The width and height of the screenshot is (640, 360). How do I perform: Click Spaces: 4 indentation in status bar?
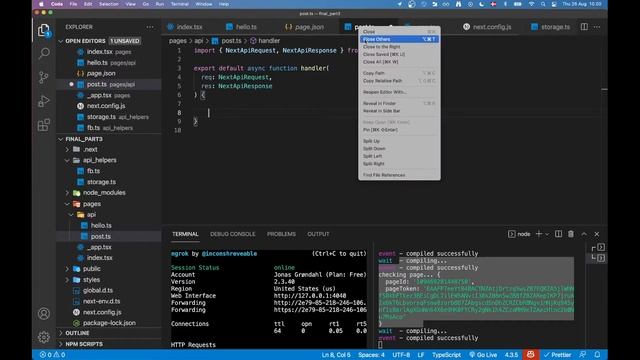[371, 355]
